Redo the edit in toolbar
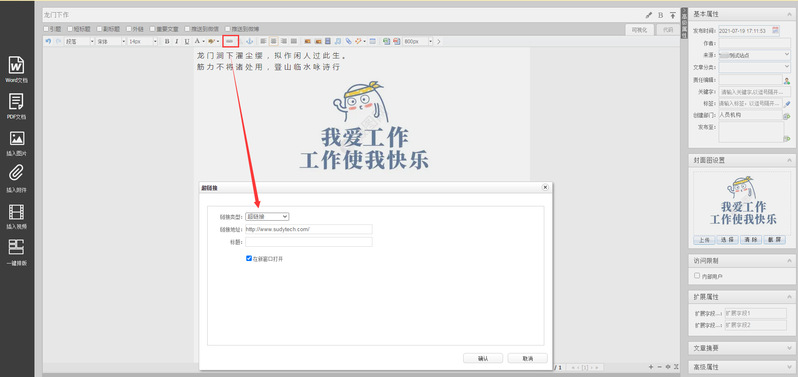The width and height of the screenshot is (798, 377). (59, 41)
